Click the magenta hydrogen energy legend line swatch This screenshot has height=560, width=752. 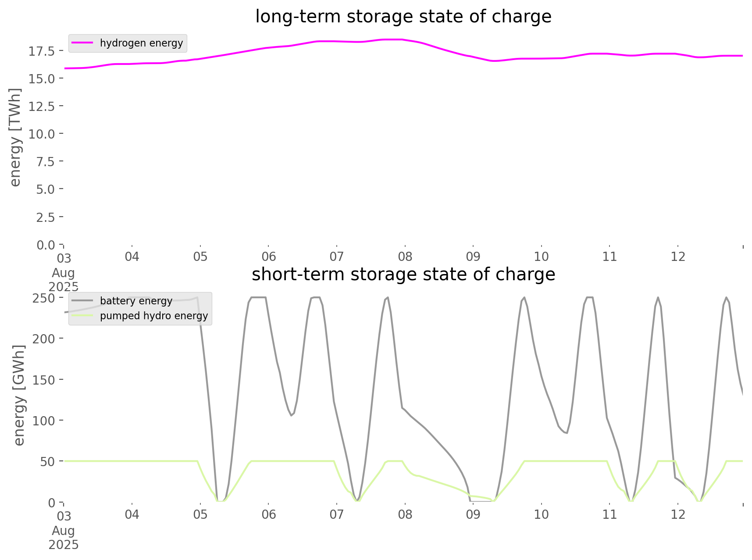[x=82, y=43]
